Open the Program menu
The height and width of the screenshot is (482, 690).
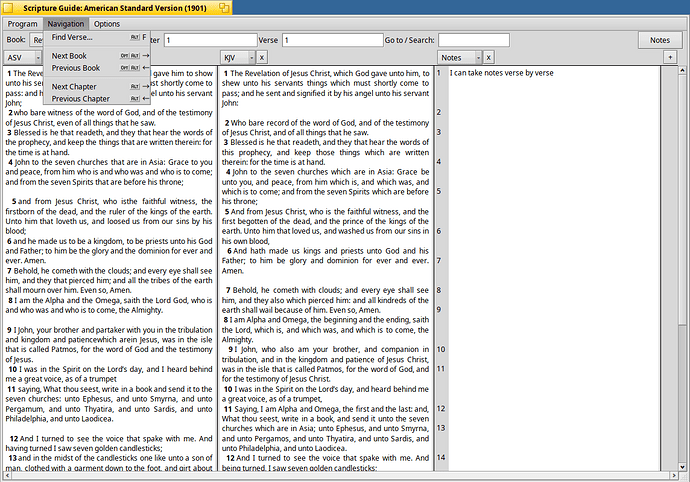point(22,24)
